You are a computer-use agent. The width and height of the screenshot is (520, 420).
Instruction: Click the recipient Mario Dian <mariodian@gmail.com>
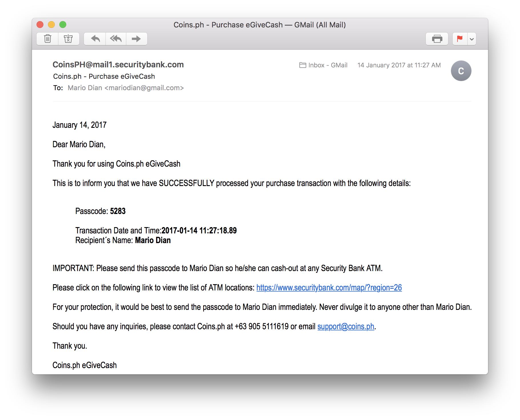(x=126, y=88)
